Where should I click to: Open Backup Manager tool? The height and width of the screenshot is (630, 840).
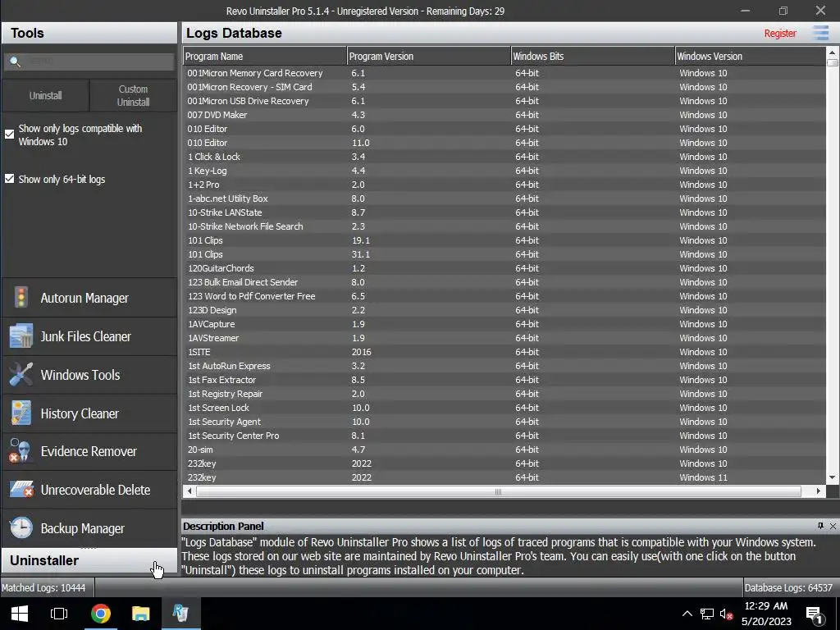click(89, 528)
